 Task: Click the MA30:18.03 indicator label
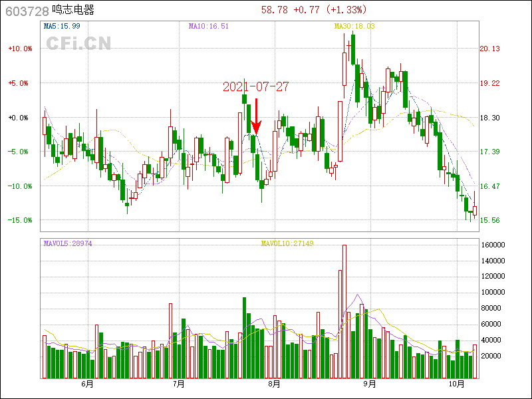(x=354, y=26)
